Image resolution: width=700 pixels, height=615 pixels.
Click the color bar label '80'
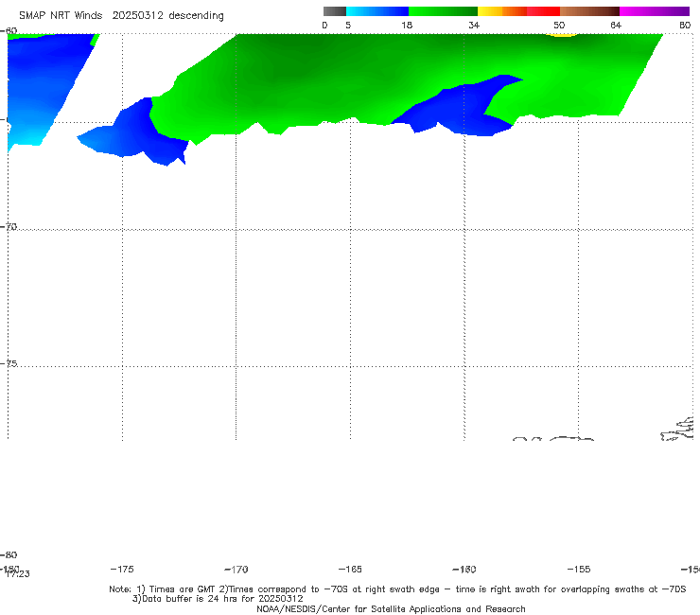pos(685,26)
